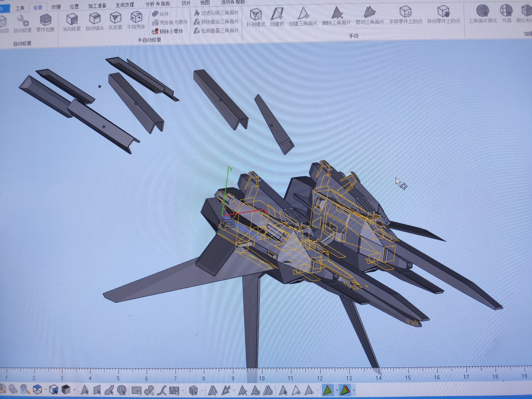Screen dimensions: 532x399
Task: Click the WCS coordinate label
Action: tap(228, 224)
